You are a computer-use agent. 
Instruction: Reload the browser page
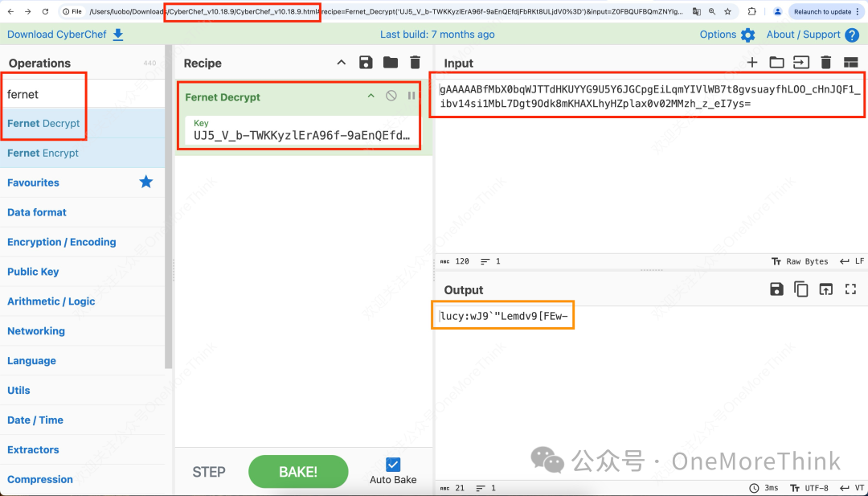coord(45,11)
